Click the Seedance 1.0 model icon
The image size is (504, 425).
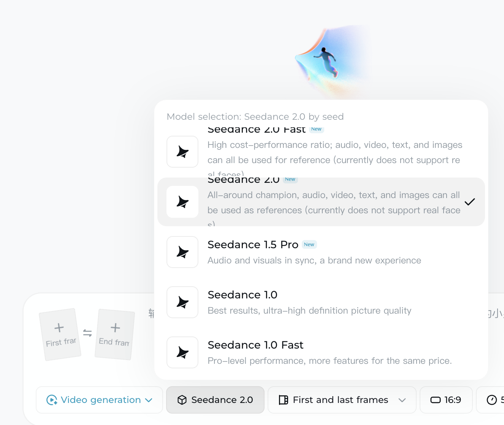(x=182, y=302)
